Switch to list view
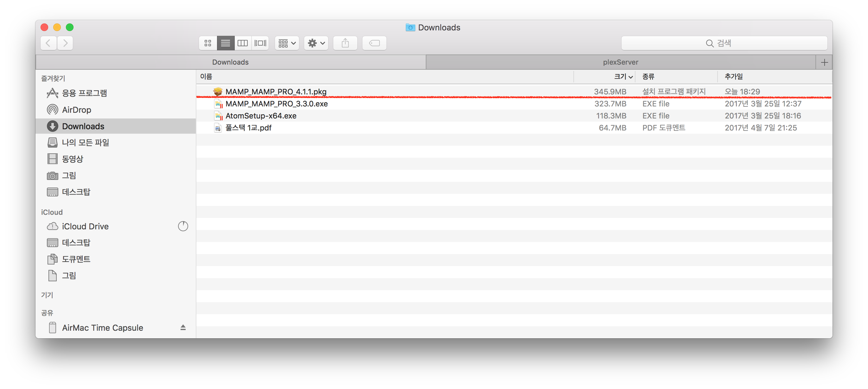This screenshot has height=389, width=868. (x=226, y=43)
